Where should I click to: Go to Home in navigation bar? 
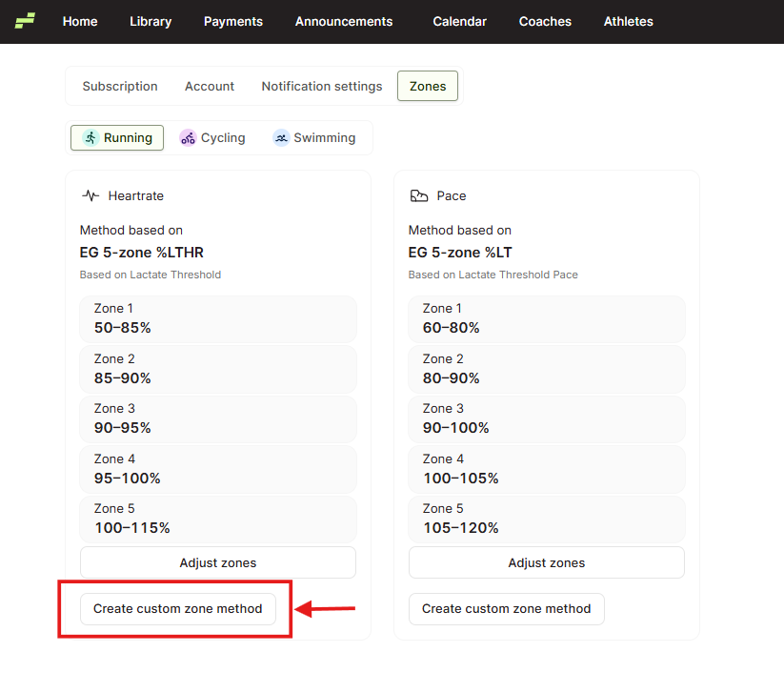click(x=80, y=22)
